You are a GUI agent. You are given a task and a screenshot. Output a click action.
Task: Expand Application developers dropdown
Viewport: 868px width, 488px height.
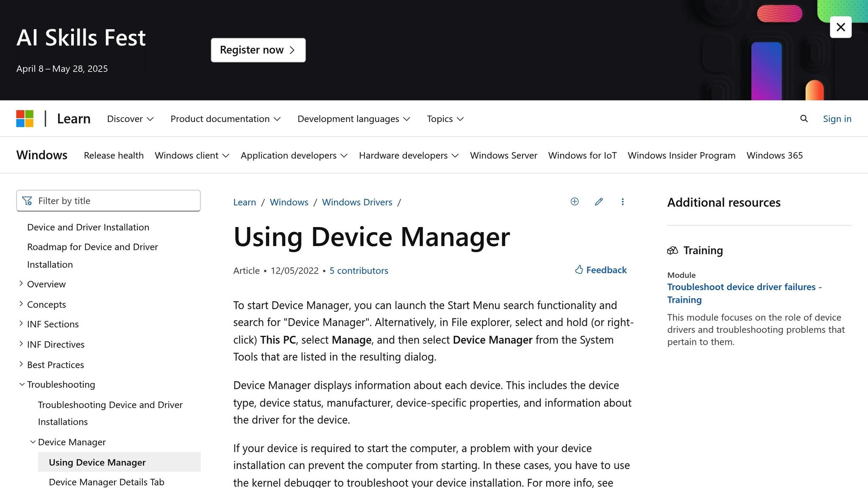(294, 155)
